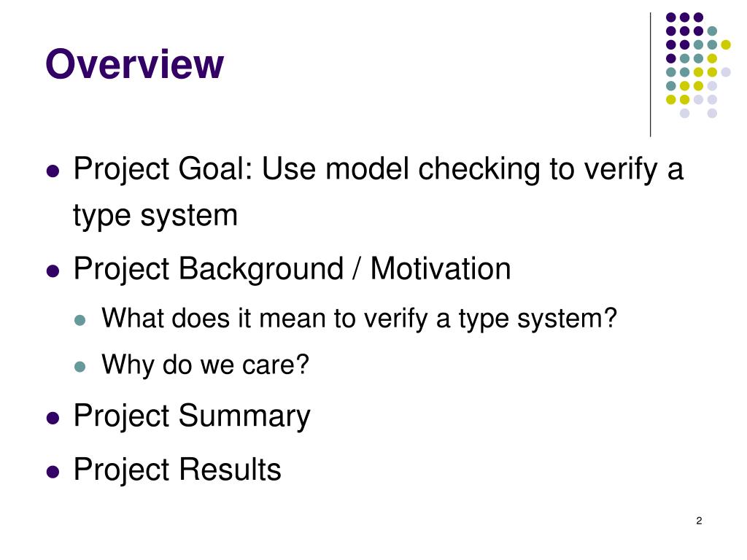Click the bottom-right pale lavender dot of the grid
This screenshot has height=560, width=747.
[712, 113]
